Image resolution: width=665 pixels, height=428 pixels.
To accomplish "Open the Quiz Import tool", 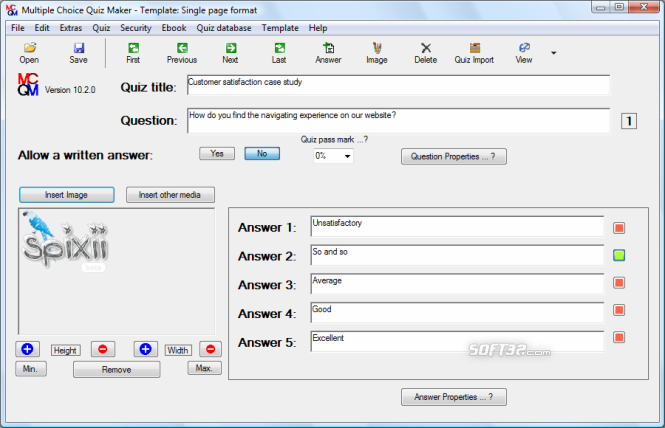I will [475, 53].
